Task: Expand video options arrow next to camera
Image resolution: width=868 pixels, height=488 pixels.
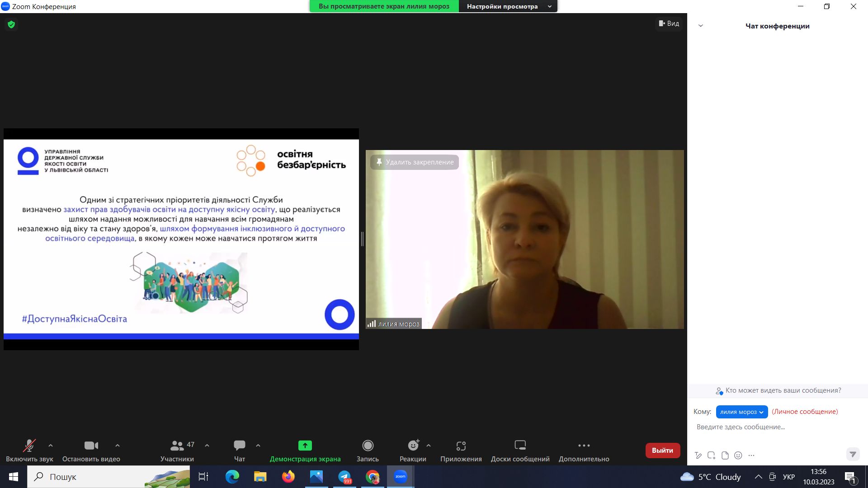Action: (x=118, y=446)
